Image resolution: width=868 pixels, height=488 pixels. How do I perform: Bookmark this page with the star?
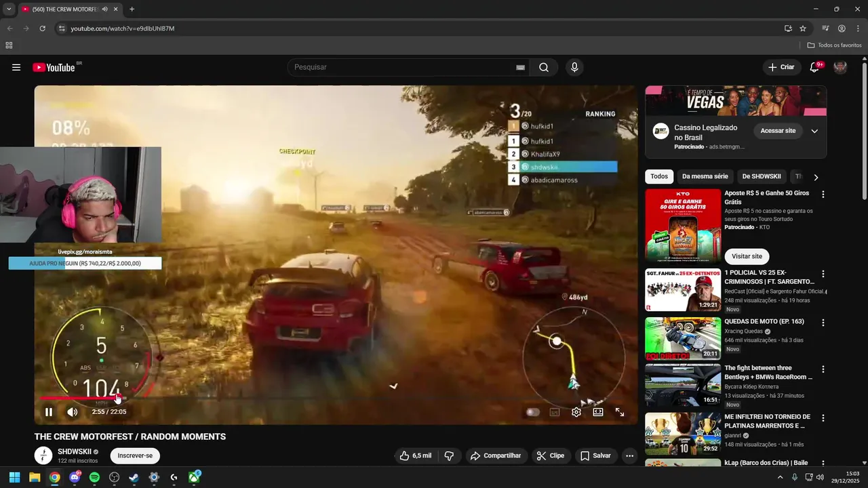pos(803,28)
